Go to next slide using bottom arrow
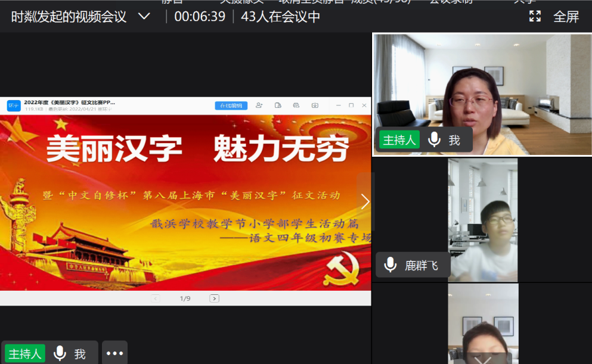 pos(215,298)
